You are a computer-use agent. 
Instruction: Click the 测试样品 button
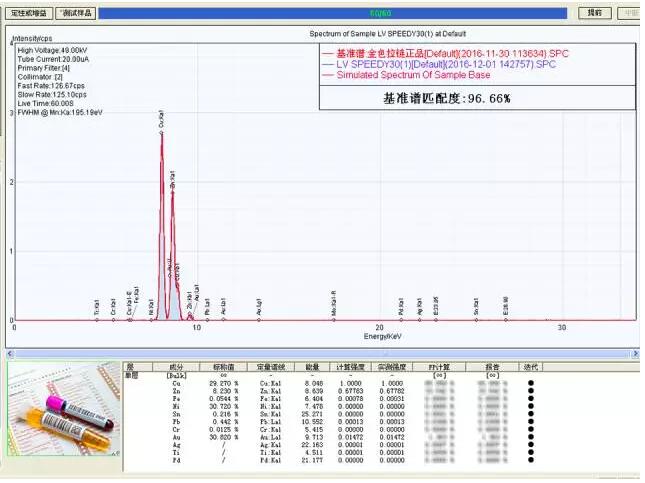coord(76,13)
